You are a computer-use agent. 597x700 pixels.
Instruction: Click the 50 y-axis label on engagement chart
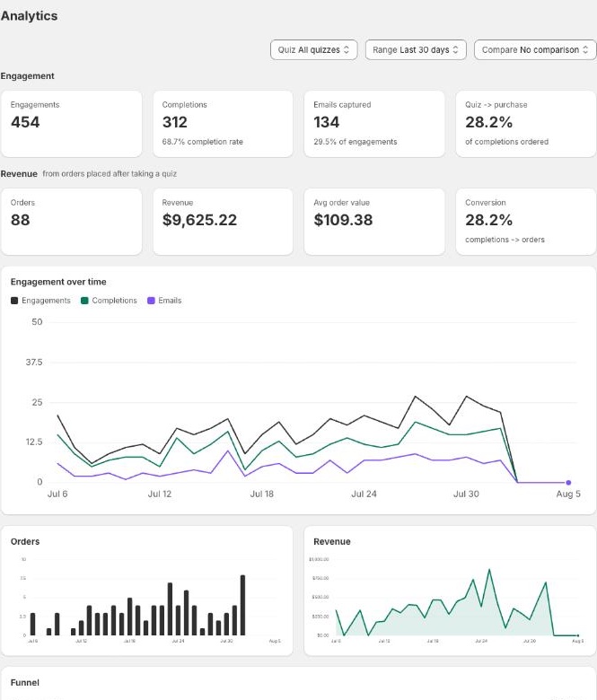37,322
